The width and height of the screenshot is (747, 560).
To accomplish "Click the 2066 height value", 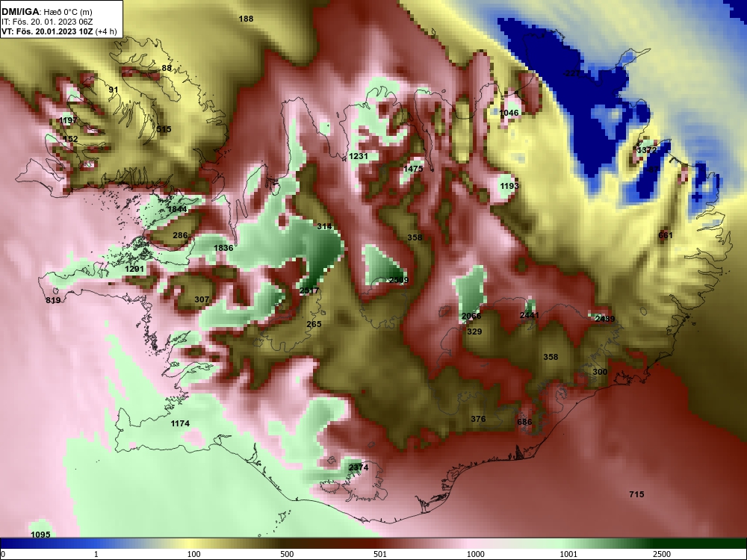I will [471, 316].
